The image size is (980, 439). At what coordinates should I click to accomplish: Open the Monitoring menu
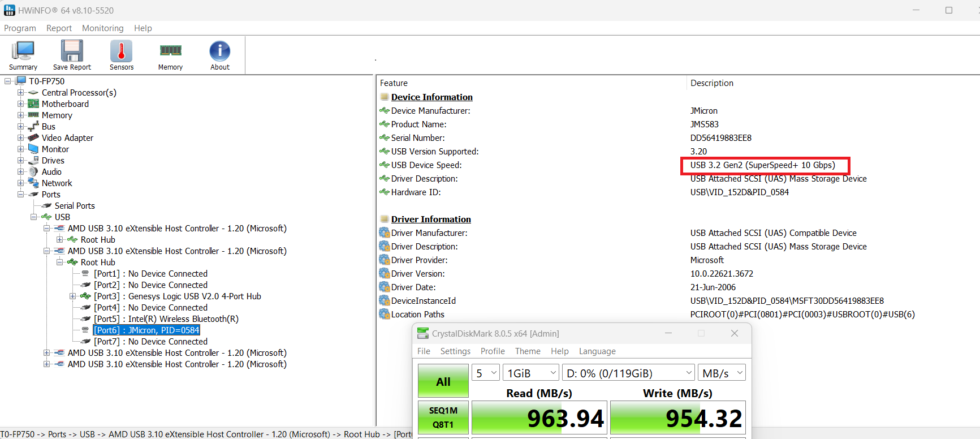(102, 28)
